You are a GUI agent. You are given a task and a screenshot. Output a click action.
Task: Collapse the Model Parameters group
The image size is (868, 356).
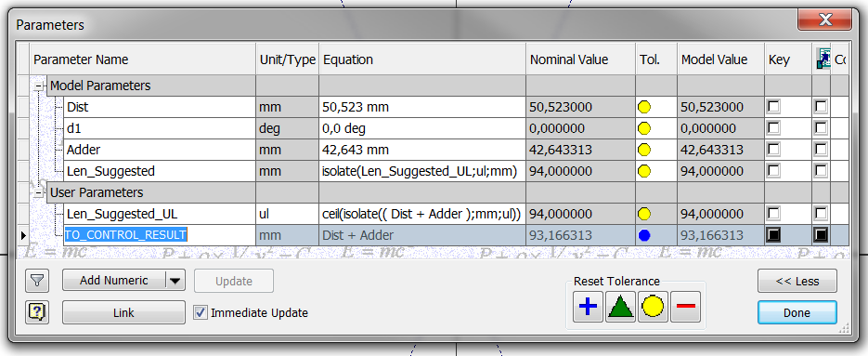tap(39, 86)
